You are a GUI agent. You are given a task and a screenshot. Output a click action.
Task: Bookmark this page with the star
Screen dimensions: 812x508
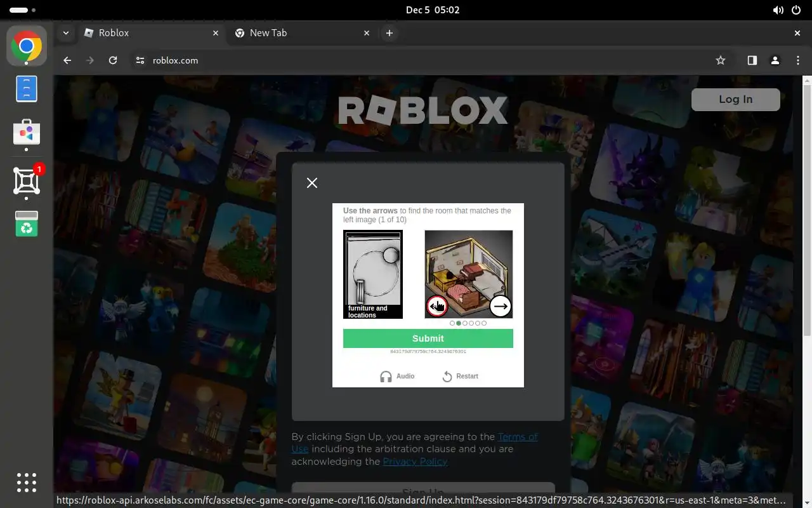pos(721,60)
